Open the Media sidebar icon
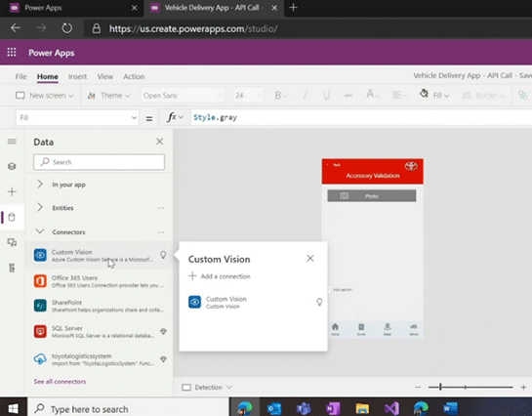The image size is (532, 416). coord(12,242)
